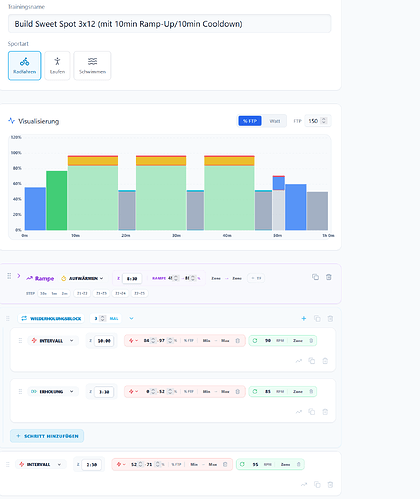The image size is (420, 499).
Task: Click Zone button in the 85 RPM cadence box
Action: click(x=298, y=391)
